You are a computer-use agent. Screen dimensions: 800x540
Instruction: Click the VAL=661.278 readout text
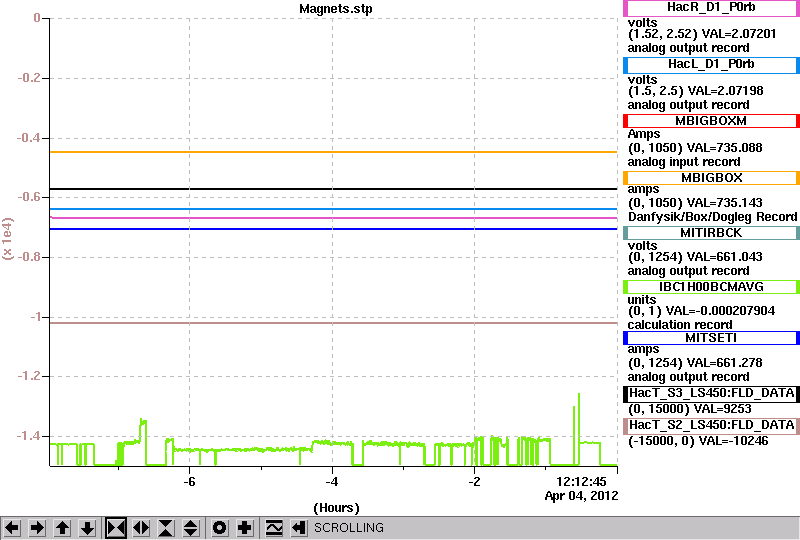(724, 363)
